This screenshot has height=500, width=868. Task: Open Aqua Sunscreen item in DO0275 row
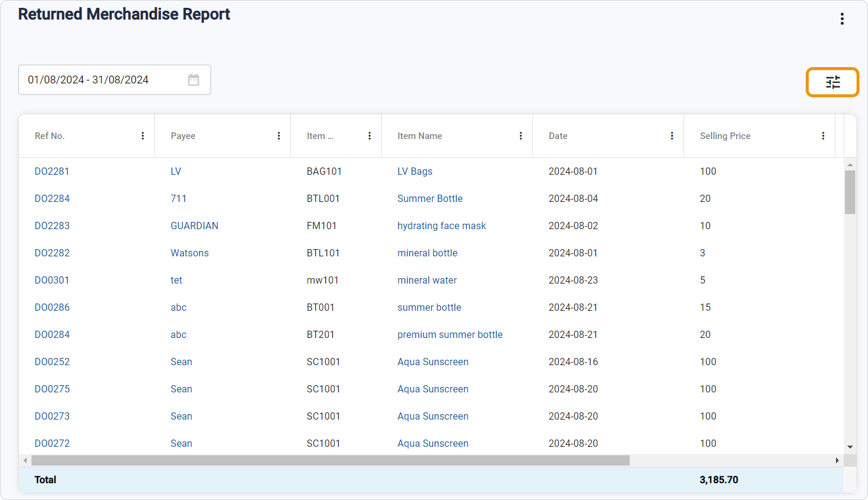pyautogui.click(x=433, y=389)
